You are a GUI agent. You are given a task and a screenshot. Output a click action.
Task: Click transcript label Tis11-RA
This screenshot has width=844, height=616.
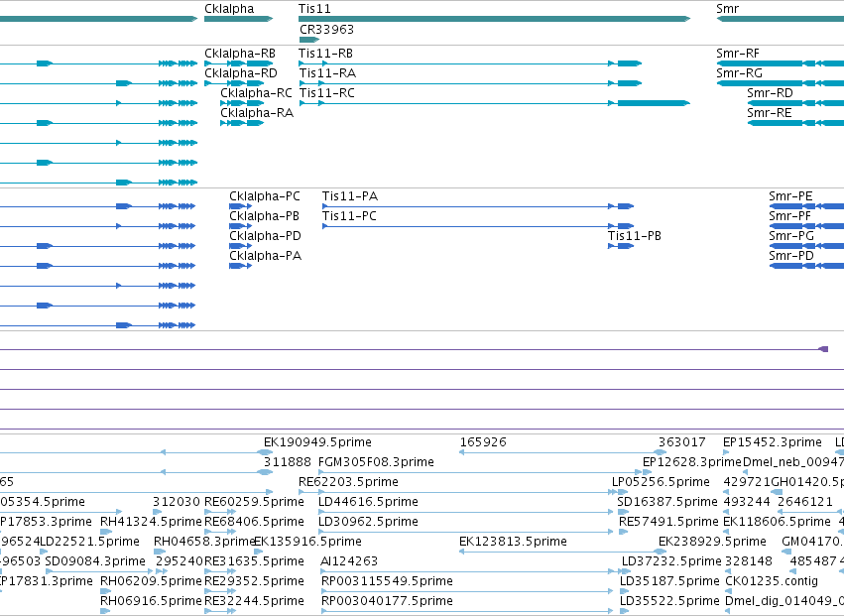[x=328, y=73]
